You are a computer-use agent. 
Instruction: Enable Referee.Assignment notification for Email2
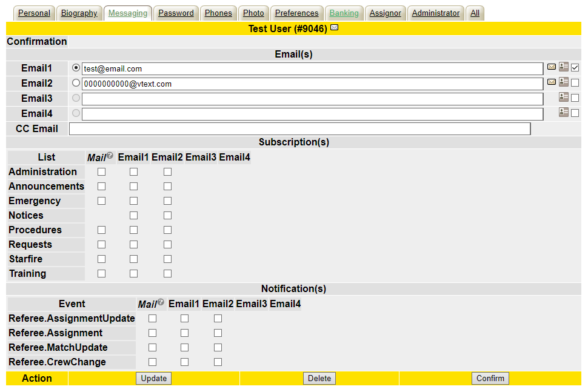point(218,333)
